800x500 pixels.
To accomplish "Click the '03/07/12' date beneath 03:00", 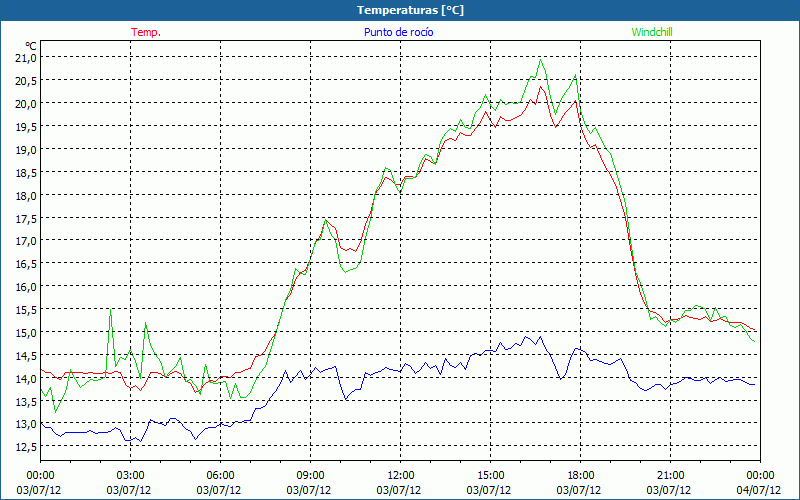I will (129, 491).
